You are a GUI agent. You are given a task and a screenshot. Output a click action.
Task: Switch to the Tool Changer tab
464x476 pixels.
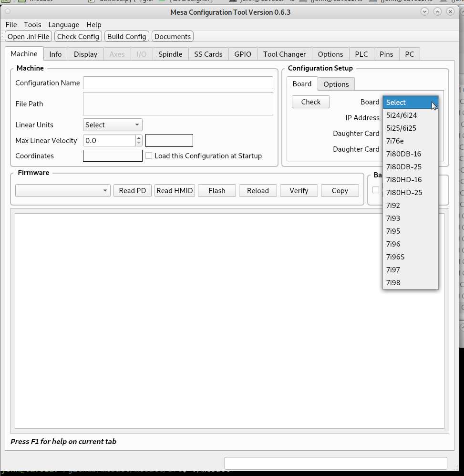click(285, 54)
